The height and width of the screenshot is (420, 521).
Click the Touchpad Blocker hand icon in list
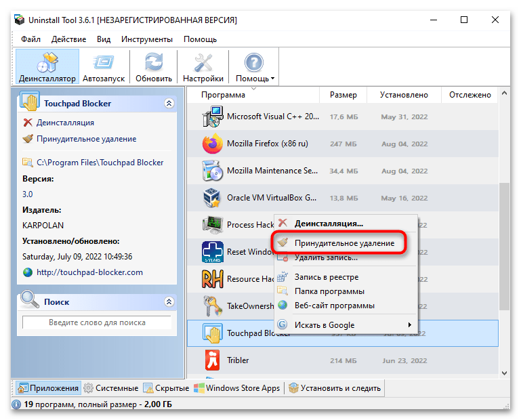click(212, 333)
